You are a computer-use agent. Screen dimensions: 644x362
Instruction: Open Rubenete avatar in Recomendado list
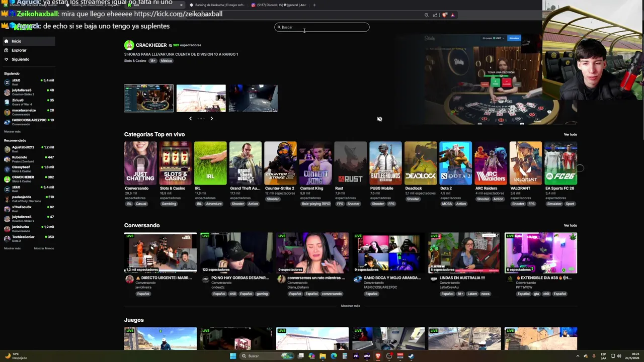7,159
